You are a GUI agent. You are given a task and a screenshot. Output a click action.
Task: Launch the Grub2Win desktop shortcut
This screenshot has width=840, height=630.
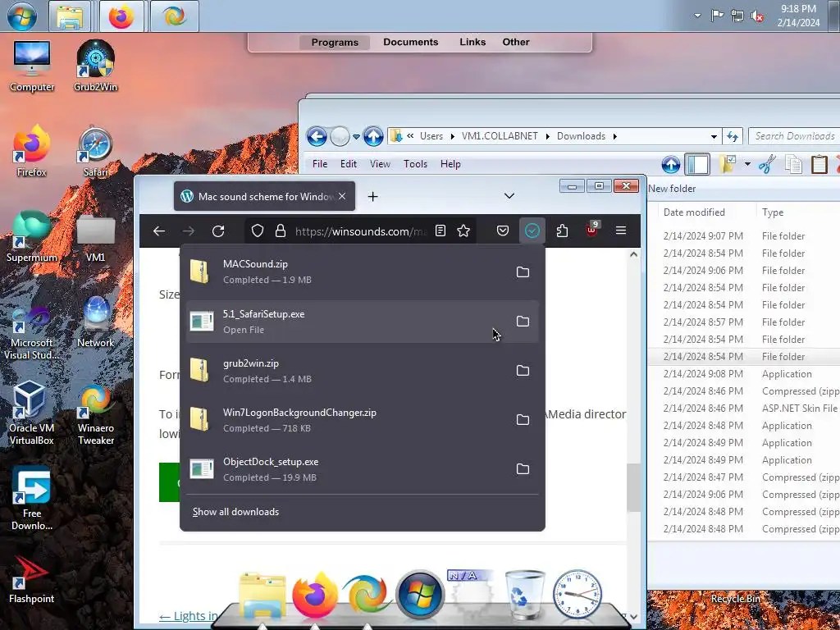coord(95,66)
